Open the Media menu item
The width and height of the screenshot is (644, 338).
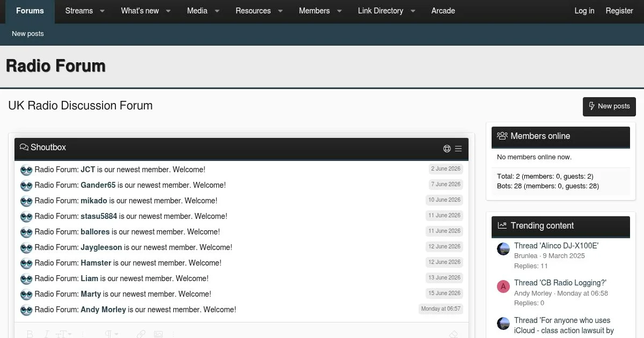(x=197, y=11)
